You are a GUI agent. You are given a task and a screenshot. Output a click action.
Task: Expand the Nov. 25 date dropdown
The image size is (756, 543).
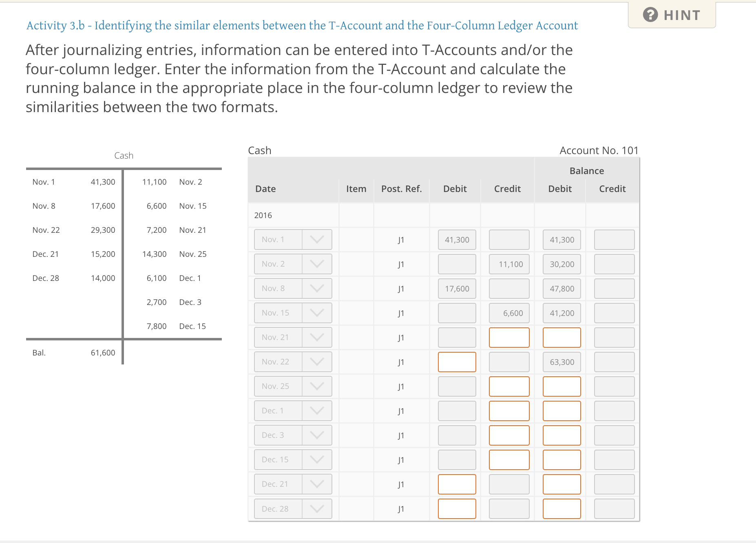318,386
